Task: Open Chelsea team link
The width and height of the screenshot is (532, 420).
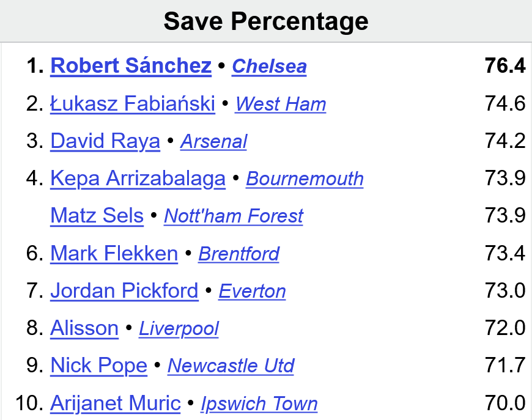Action: point(270,66)
